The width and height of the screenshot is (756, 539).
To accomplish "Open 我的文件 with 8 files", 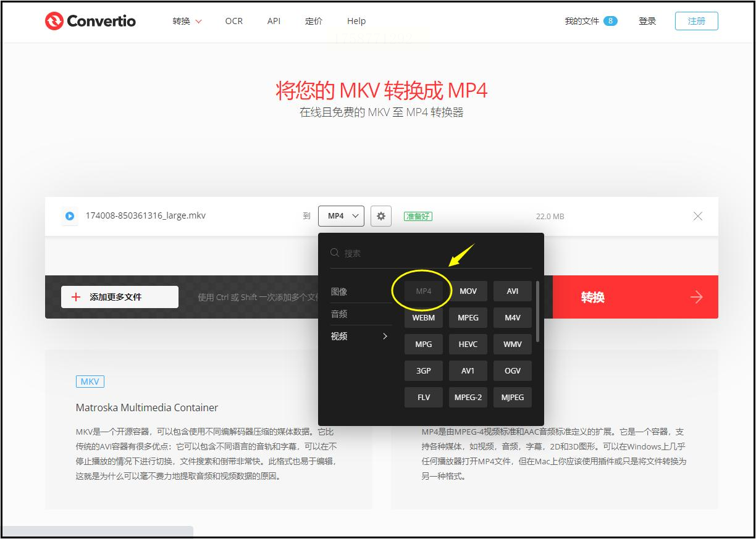I will pos(591,21).
